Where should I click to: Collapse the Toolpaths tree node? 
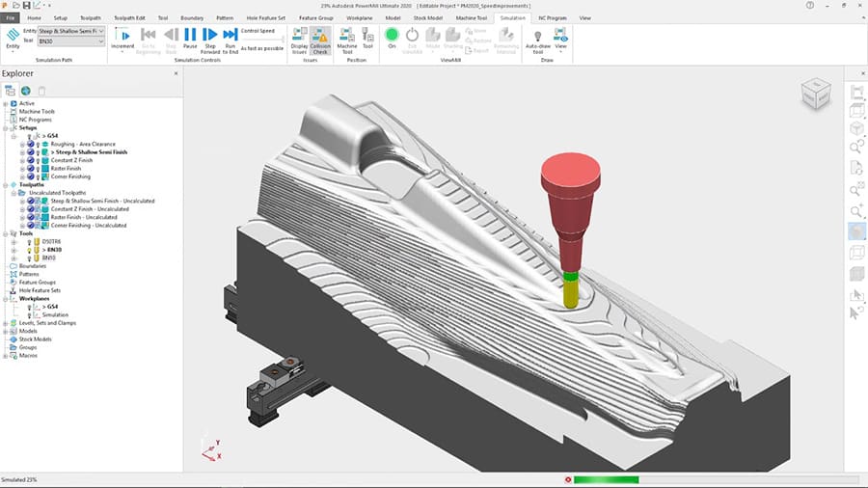coord(6,185)
